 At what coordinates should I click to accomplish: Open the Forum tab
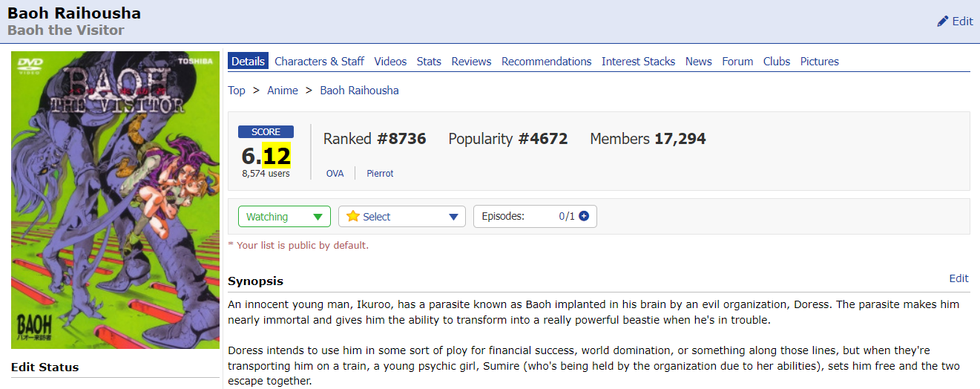(x=737, y=62)
